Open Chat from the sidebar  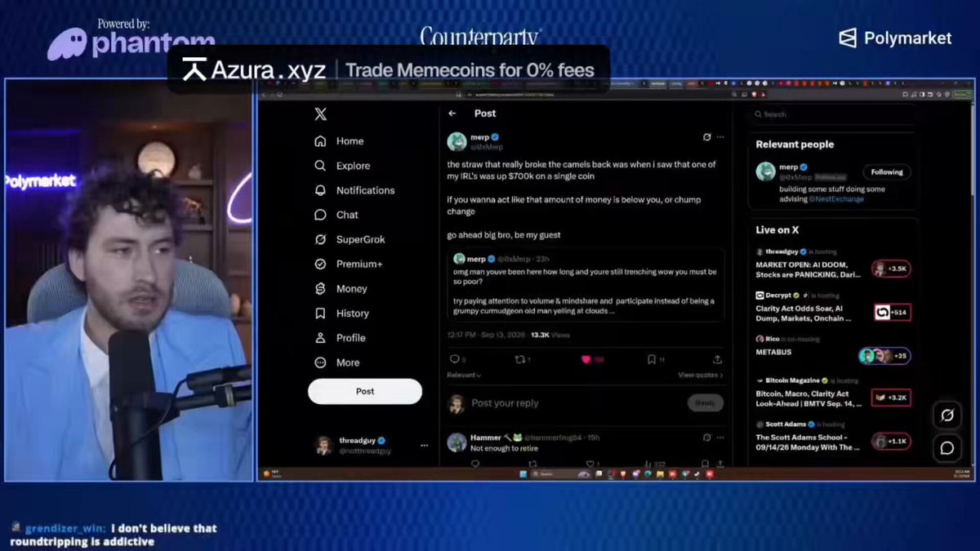(x=336, y=215)
